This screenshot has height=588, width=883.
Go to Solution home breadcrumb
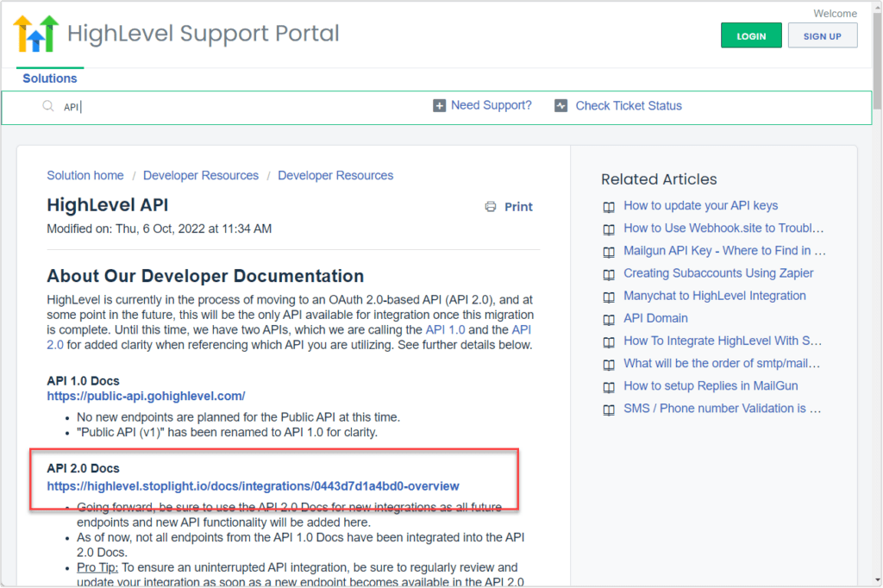85,175
